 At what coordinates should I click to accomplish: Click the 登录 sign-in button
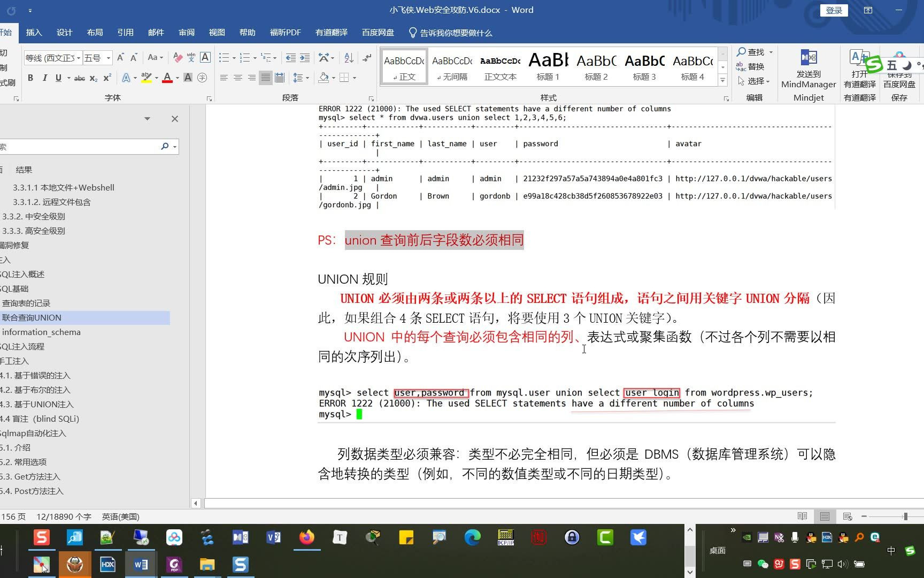click(834, 10)
